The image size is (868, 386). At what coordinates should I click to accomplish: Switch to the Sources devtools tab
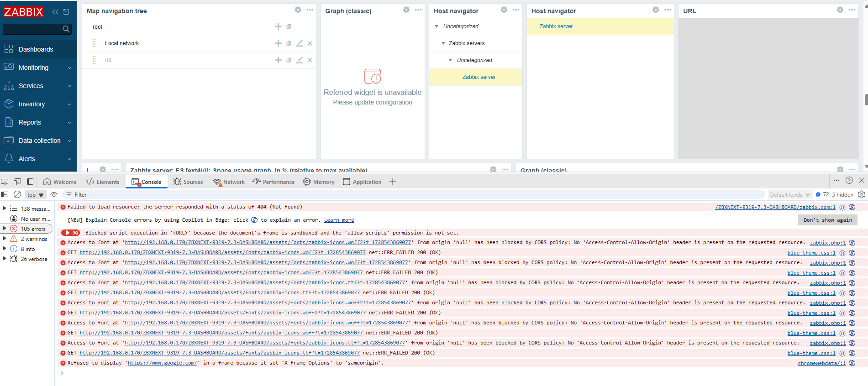[x=188, y=182]
